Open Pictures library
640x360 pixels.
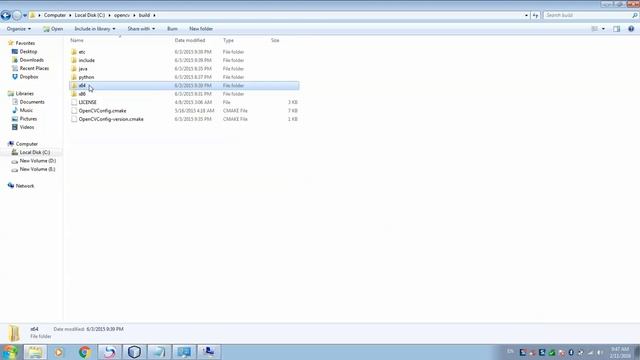(28, 119)
